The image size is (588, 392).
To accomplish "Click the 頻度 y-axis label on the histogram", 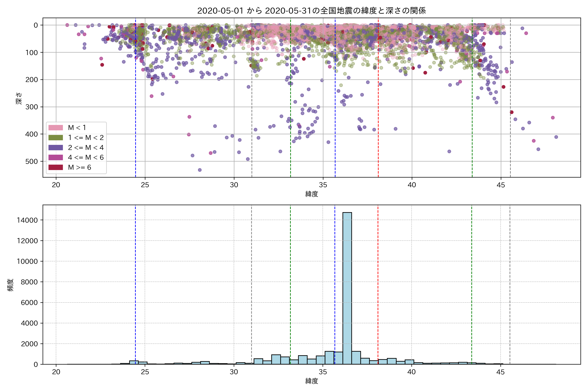I will click(10, 285).
